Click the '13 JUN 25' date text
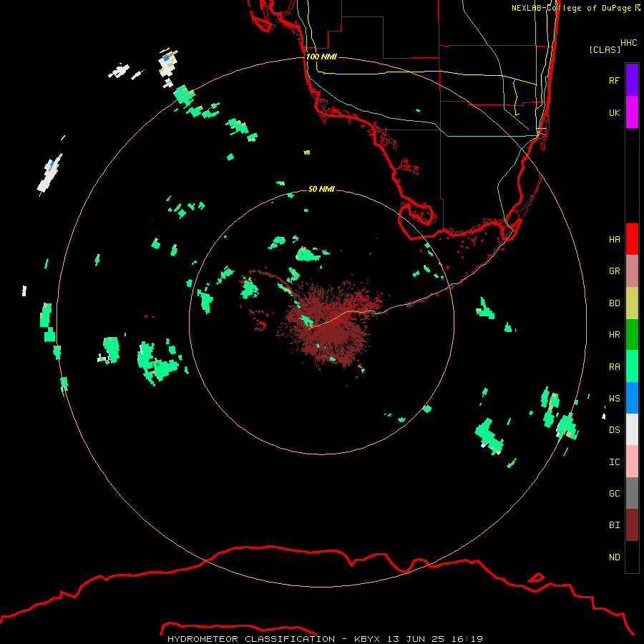 coord(419,639)
